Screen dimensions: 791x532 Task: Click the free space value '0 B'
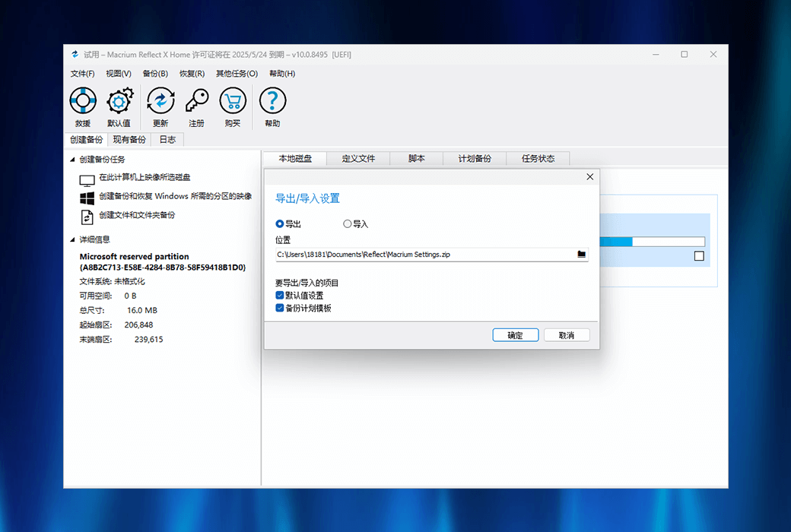pos(130,296)
